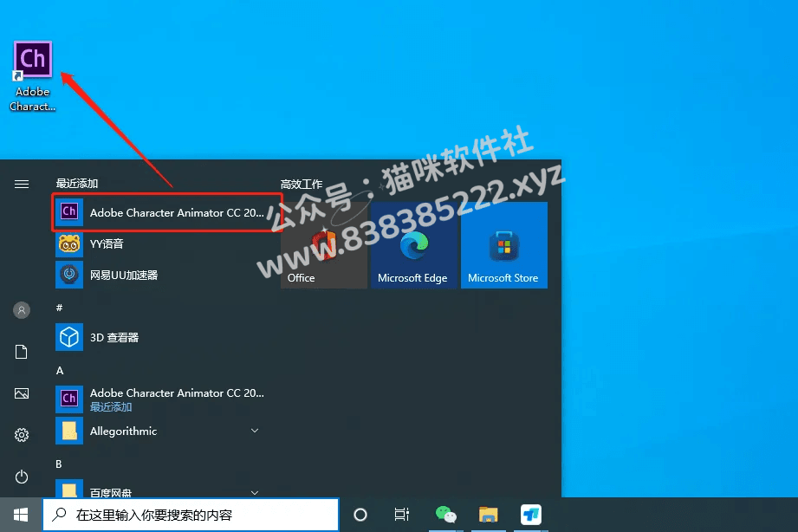Click the 最近添加 section heading

[x=77, y=184]
